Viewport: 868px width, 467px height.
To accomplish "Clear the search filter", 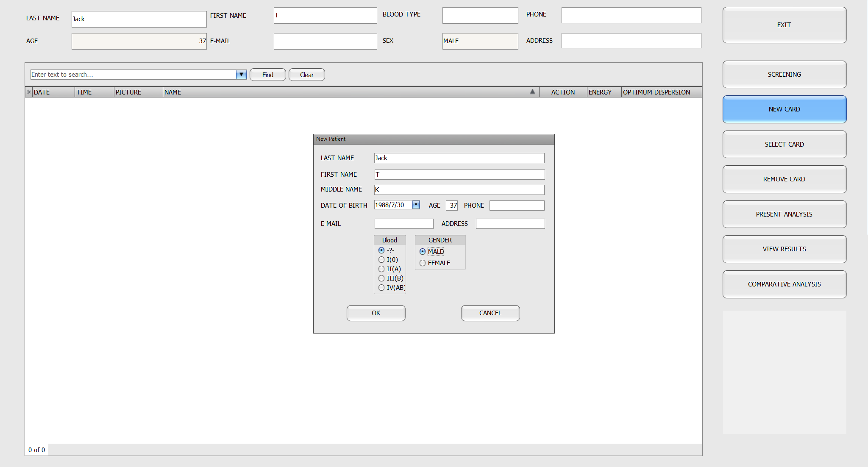I will [x=306, y=75].
